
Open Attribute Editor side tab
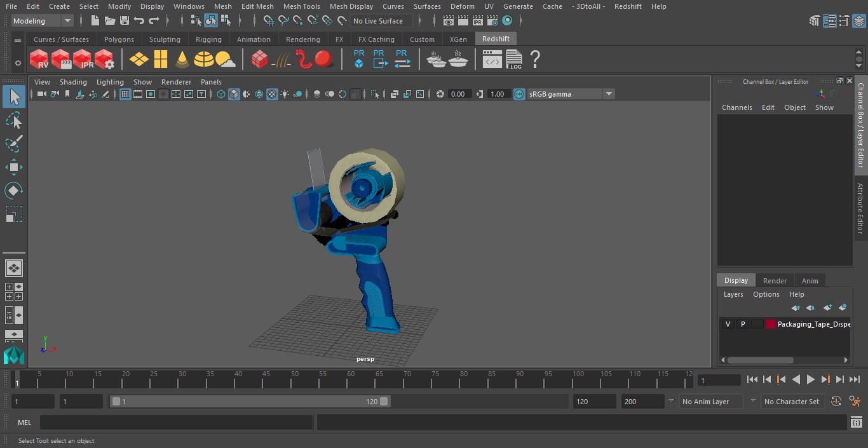click(x=860, y=208)
